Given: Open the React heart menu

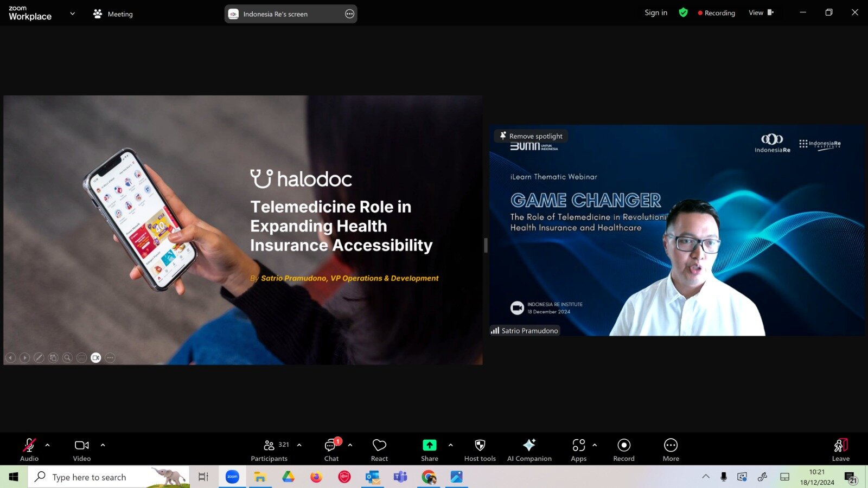Looking at the screenshot, I should point(379,450).
